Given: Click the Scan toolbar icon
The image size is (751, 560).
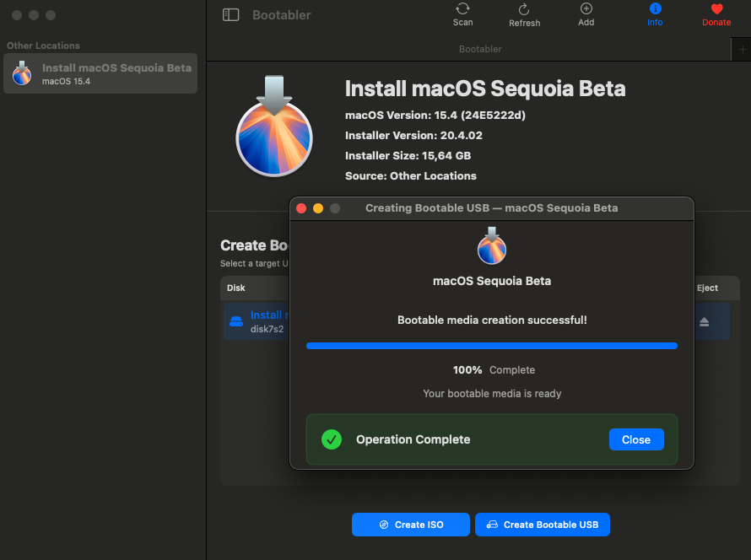Looking at the screenshot, I should pyautogui.click(x=462, y=14).
